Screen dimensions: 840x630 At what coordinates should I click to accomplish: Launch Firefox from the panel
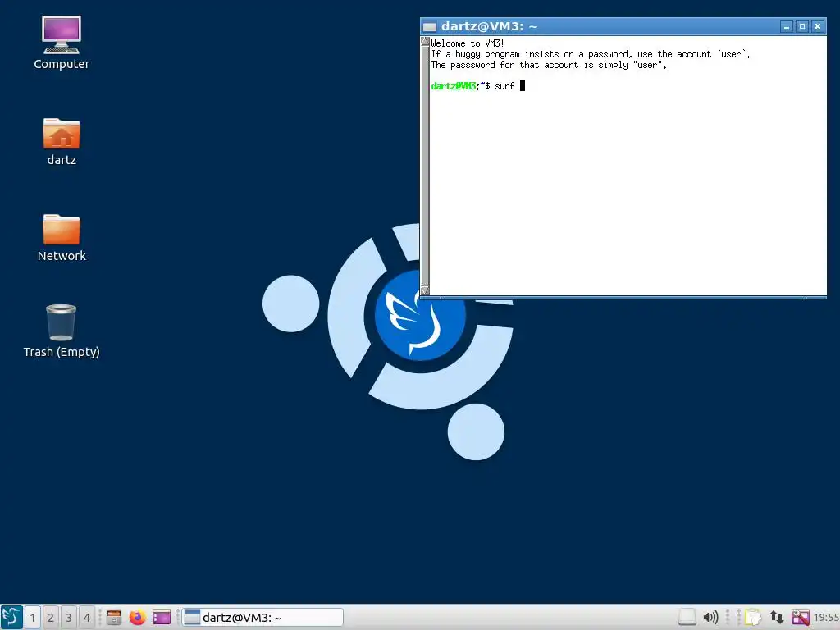click(137, 617)
